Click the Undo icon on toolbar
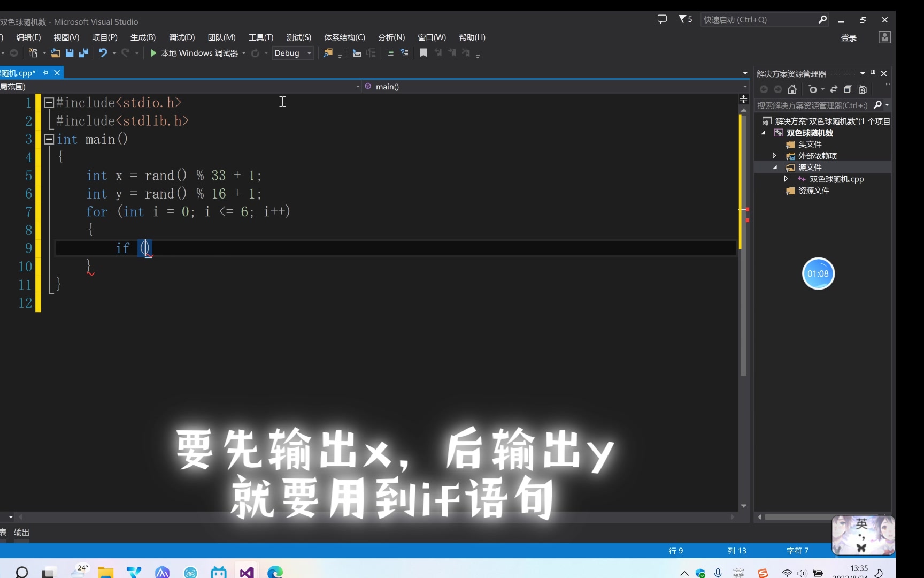The height and width of the screenshot is (578, 924). click(x=103, y=53)
